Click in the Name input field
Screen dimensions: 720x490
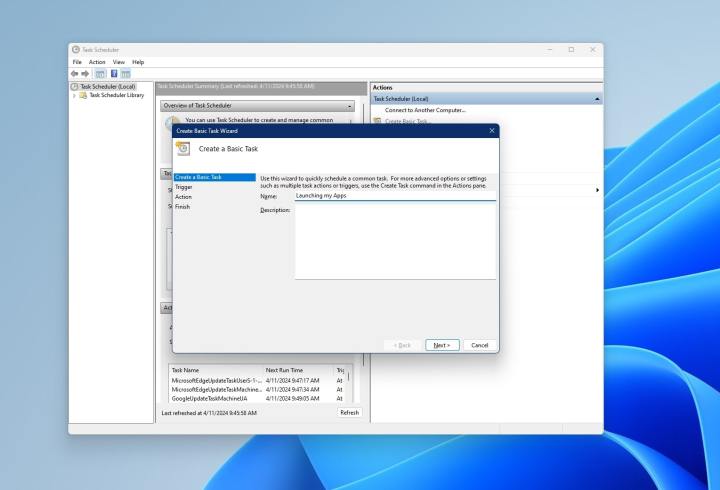[395, 196]
